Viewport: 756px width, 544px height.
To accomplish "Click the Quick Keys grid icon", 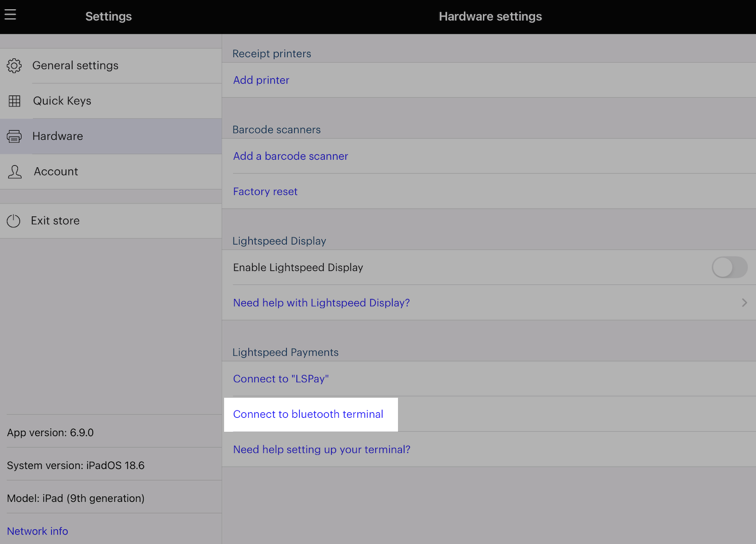I will tap(14, 100).
